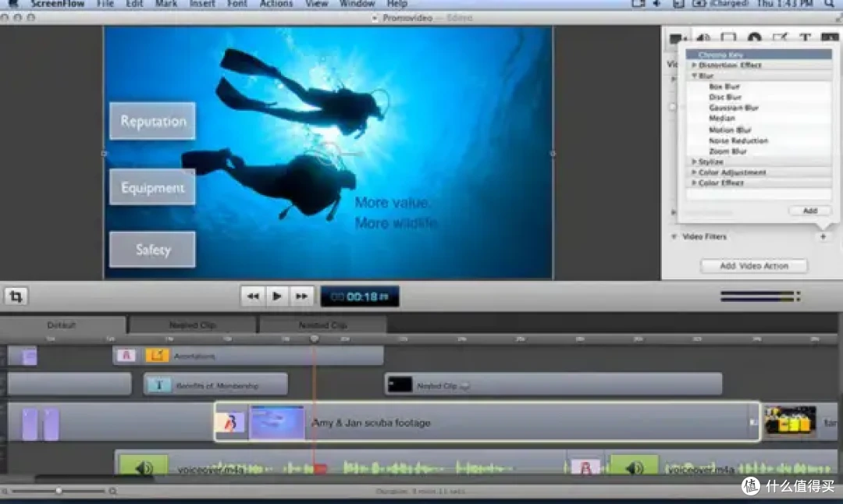Open the Actions menu
Screen dimensions: 843x504
pyautogui.click(x=276, y=4)
